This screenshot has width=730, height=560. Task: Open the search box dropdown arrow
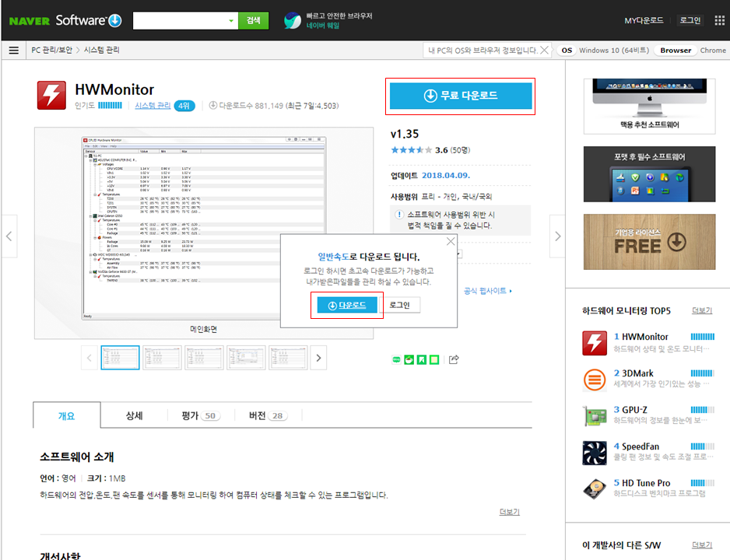231,20
